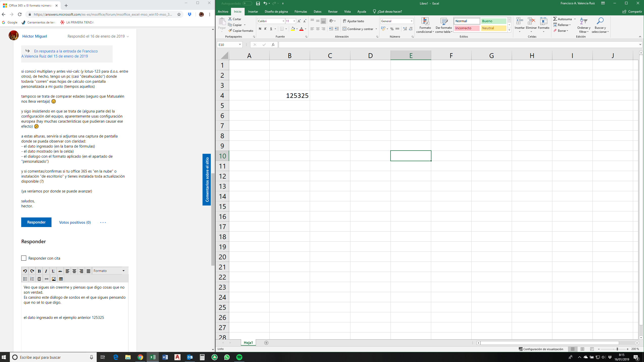This screenshot has height=362, width=644.
Task: Click the blue Responder button
Action: (x=36, y=222)
